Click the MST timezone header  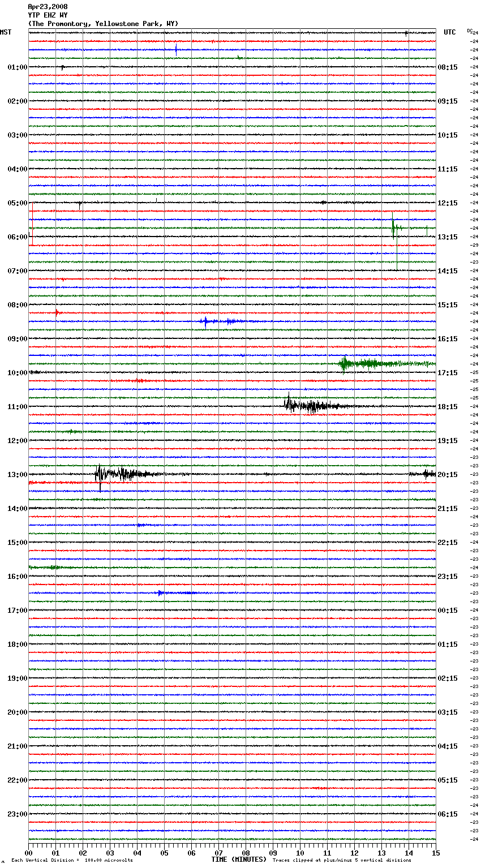(x=6, y=32)
